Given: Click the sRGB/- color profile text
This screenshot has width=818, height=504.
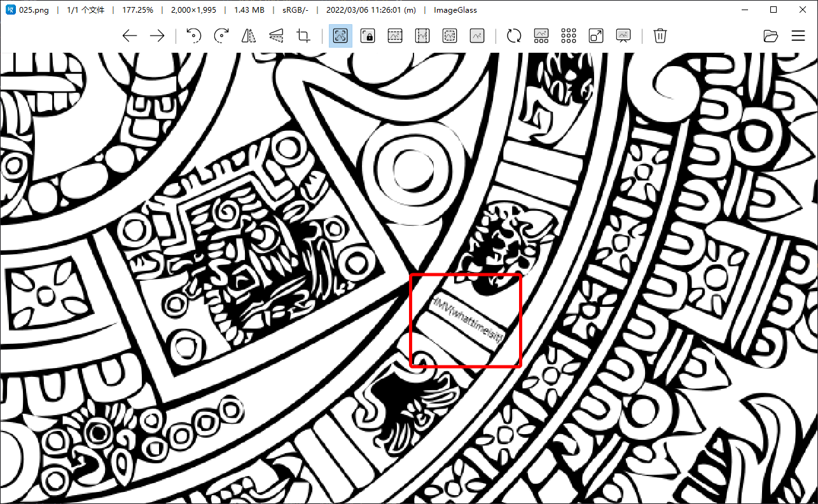Looking at the screenshot, I should pyautogui.click(x=296, y=10).
